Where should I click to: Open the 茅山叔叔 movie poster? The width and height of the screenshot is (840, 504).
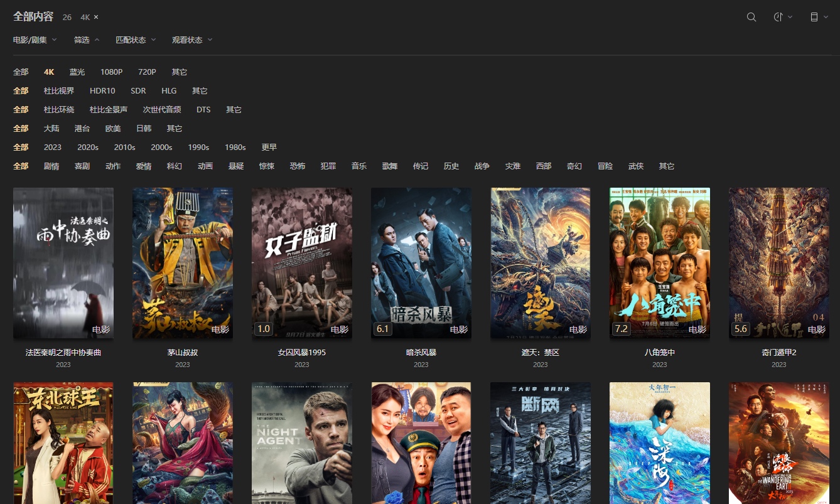183,263
